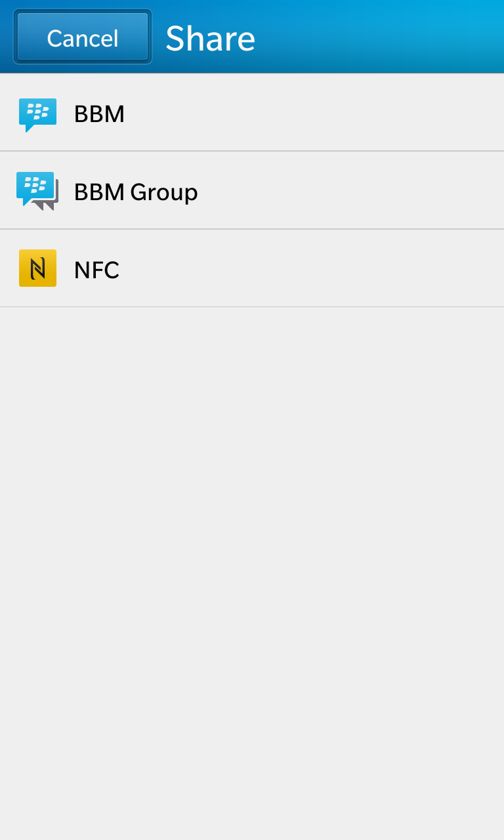Choose BBM Group as share target
Screen dimensions: 504x840
252,190
